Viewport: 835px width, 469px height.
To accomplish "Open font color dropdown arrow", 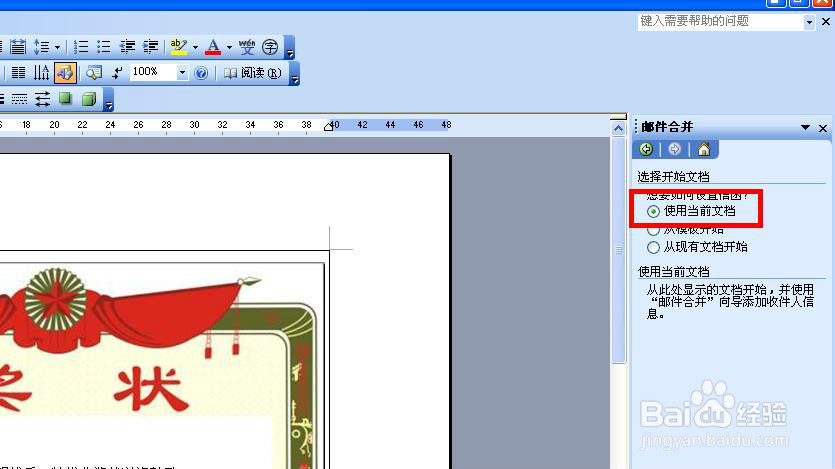I will (229, 47).
